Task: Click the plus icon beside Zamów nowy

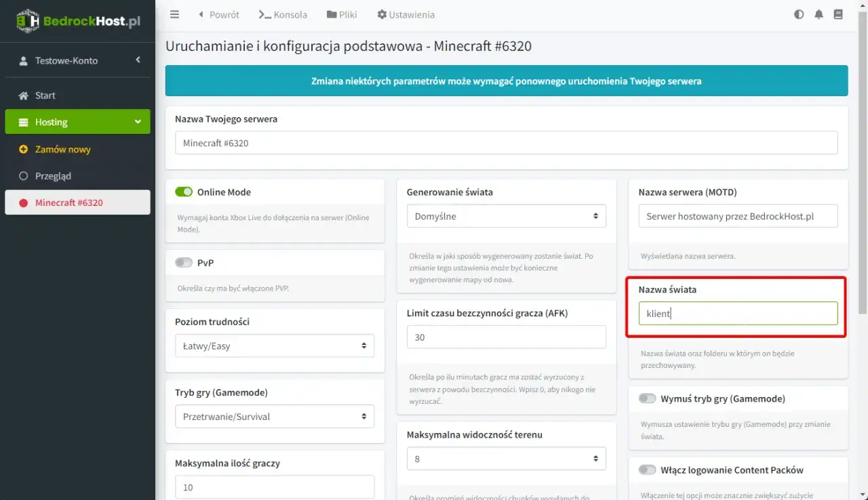Action: [23, 149]
